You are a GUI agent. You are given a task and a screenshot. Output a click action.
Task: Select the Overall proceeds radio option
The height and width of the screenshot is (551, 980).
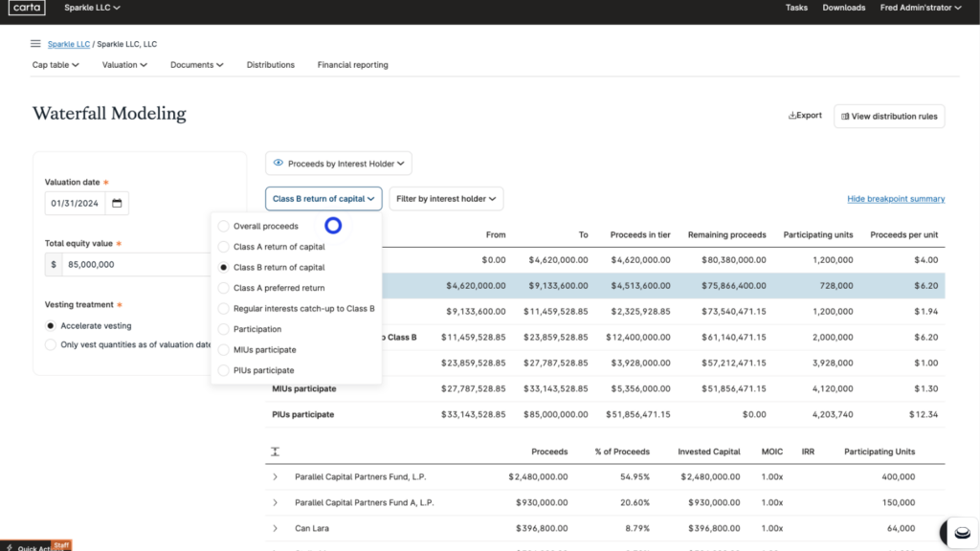224,227
